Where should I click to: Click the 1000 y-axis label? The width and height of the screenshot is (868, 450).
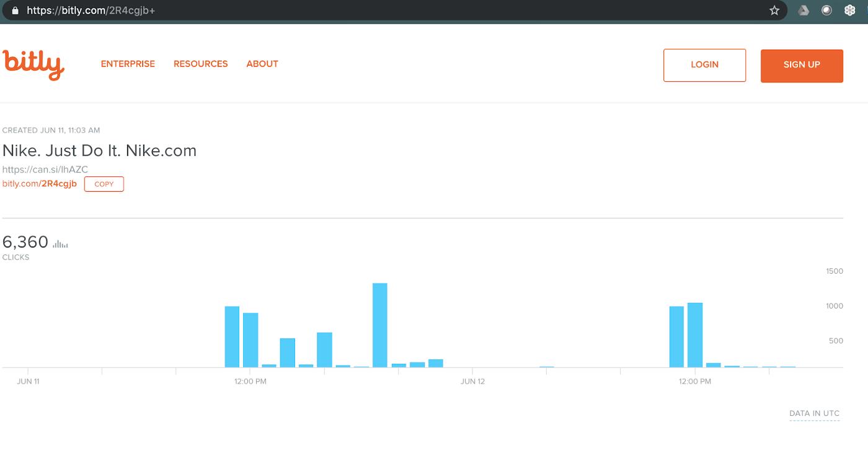click(x=835, y=306)
